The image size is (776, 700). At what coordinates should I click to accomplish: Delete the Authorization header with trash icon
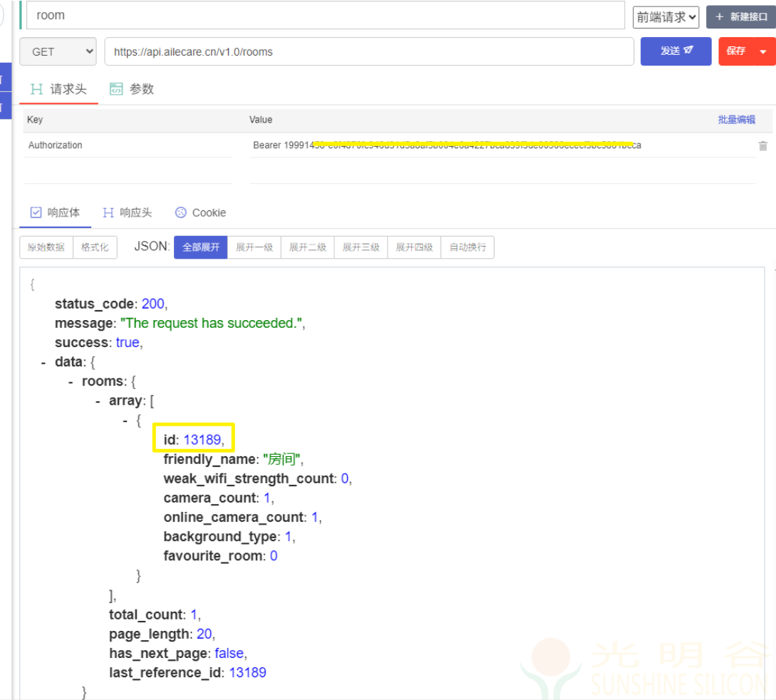click(762, 145)
